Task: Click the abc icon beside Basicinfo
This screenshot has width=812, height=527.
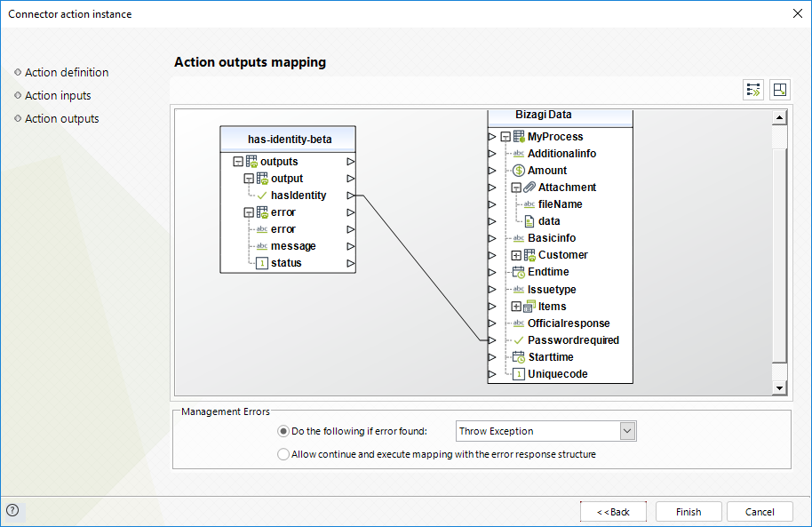Action: 518,238
